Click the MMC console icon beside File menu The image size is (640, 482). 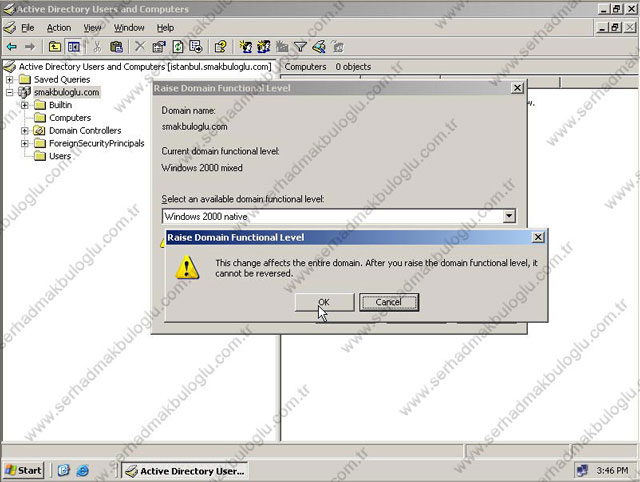coord(9,28)
